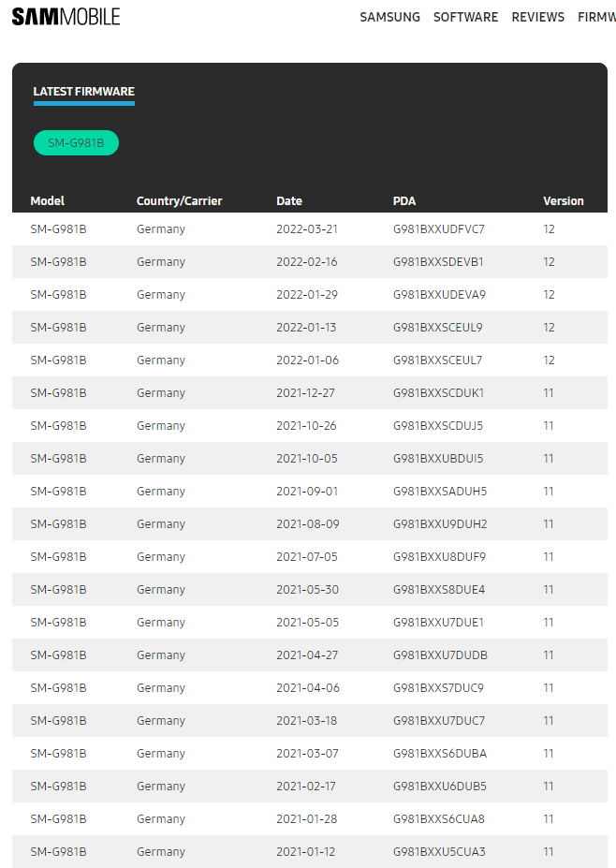Click the SM-G981B model pill button

(x=77, y=143)
